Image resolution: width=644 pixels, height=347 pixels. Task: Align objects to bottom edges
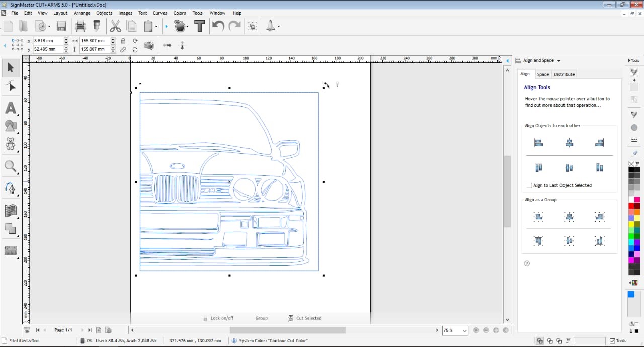(599, 168)
